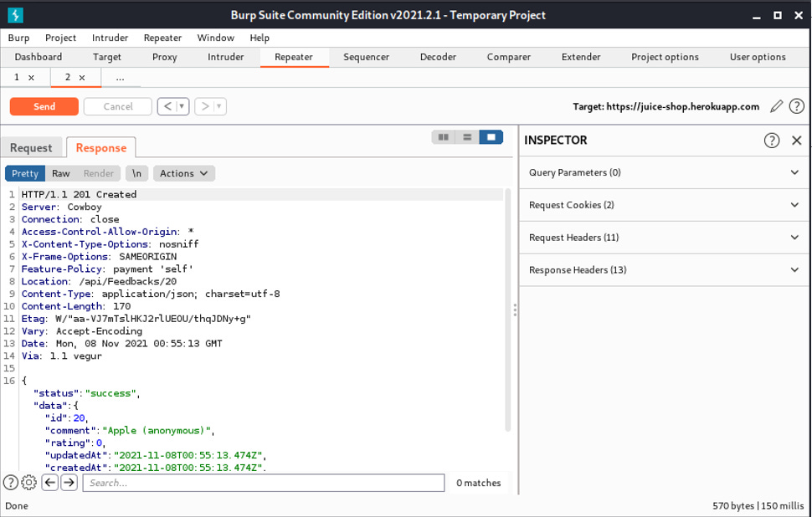Click the Content-Length: 170 header line
Image resolution: width=812 pixels, height=517 pixels.
pos(75,306)
